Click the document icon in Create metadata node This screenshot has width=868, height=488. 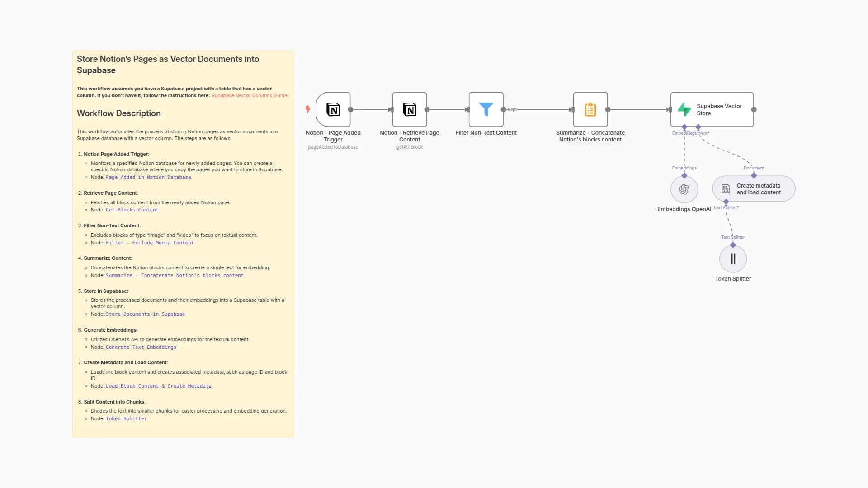point(726,189)
